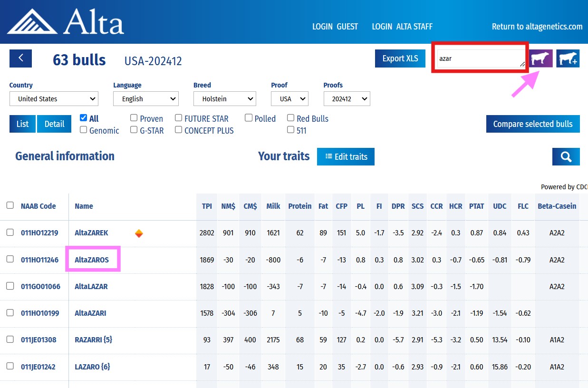Open the Edit traits list button
Image resolution: width=588 pixels, height=388 pixels.
(346, 156)
